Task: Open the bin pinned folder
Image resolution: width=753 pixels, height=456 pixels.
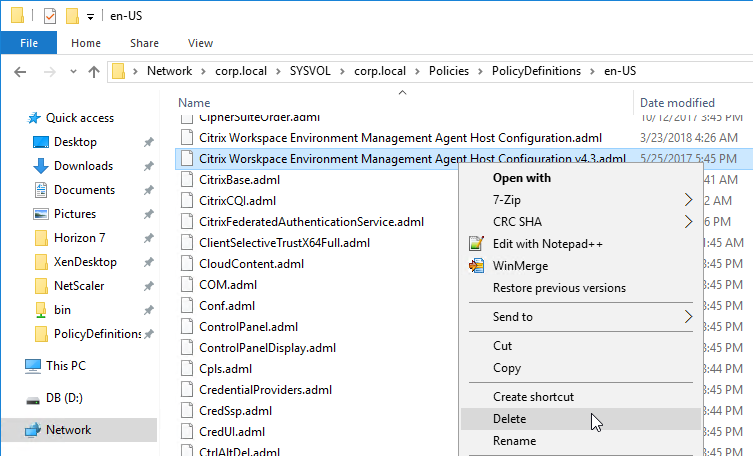Action: [x=62, y=310]
